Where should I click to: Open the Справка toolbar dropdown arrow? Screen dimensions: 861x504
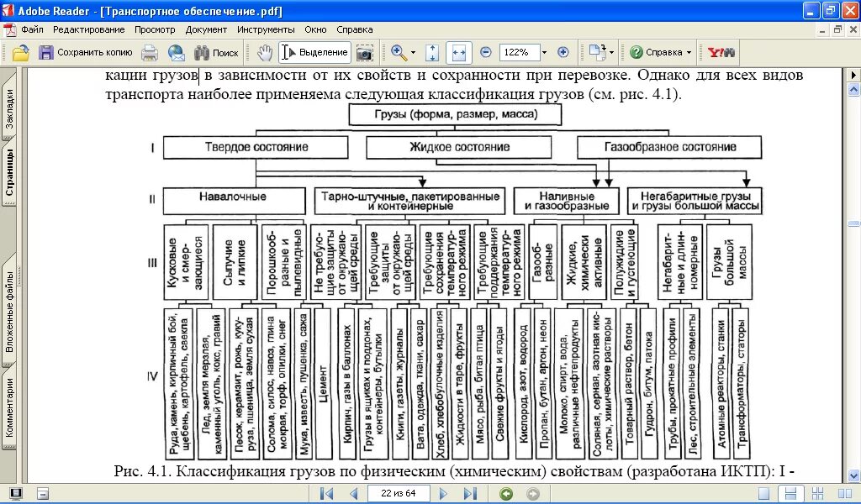point(689,53)
